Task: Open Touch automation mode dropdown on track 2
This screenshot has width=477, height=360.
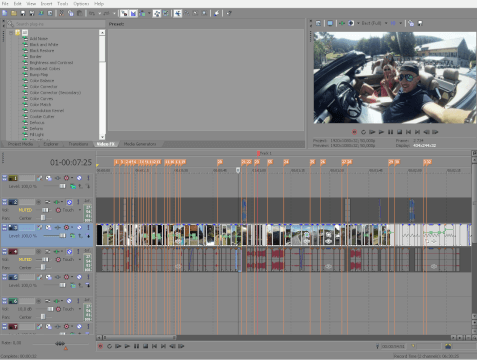Action: coord(80,210)
